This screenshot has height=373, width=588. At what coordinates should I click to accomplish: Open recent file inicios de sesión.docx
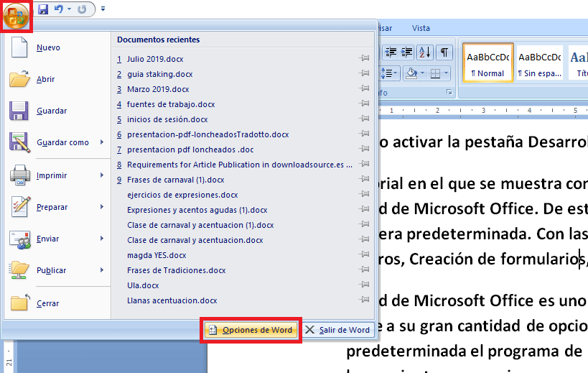click(x=167, y=119)
